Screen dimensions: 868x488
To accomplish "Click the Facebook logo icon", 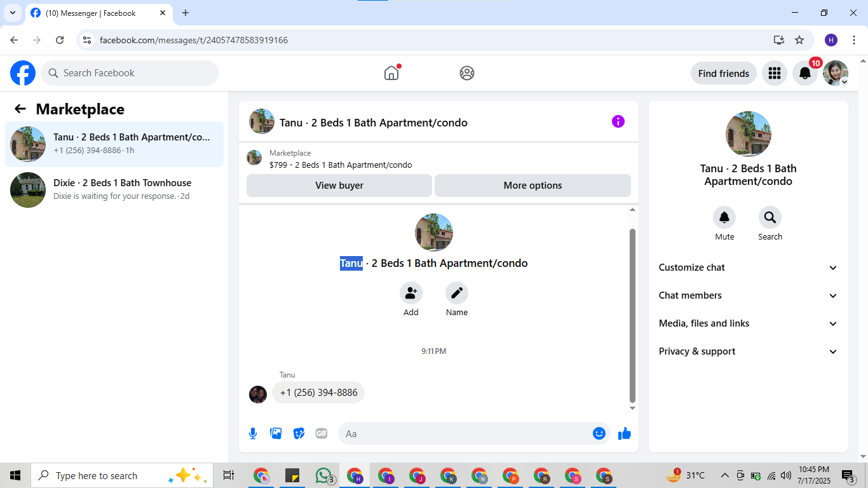I will coord(23,73).
